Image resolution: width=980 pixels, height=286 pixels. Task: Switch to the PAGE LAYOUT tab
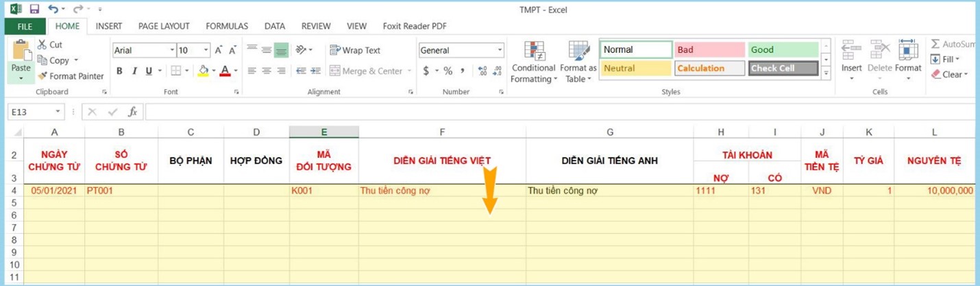click(164, 26)
